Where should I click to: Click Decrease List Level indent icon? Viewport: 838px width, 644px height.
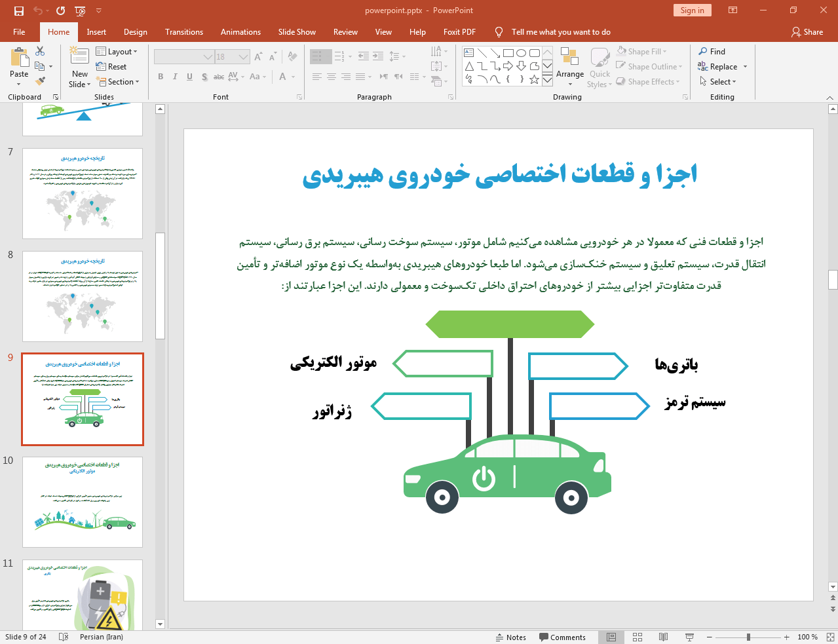[364, 56]
